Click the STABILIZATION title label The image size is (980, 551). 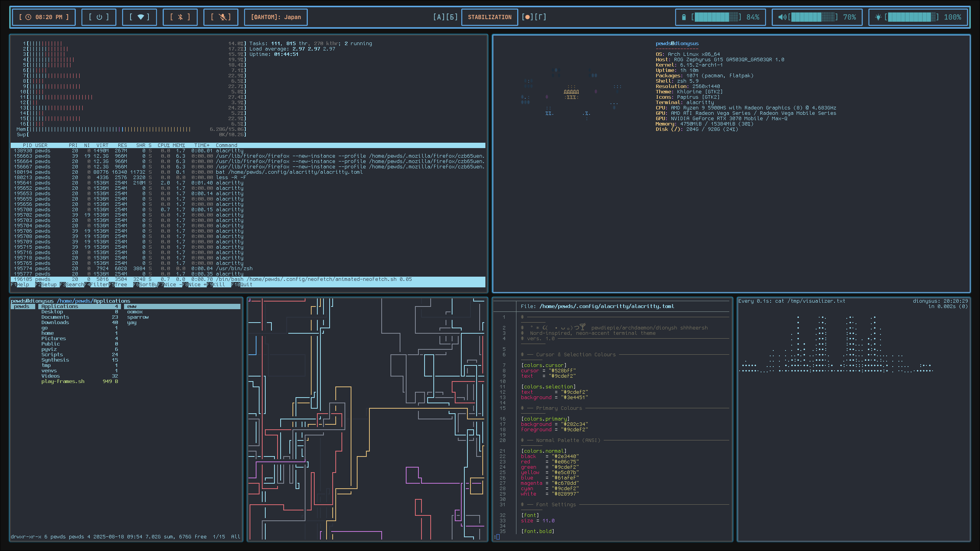pos(490,17)
